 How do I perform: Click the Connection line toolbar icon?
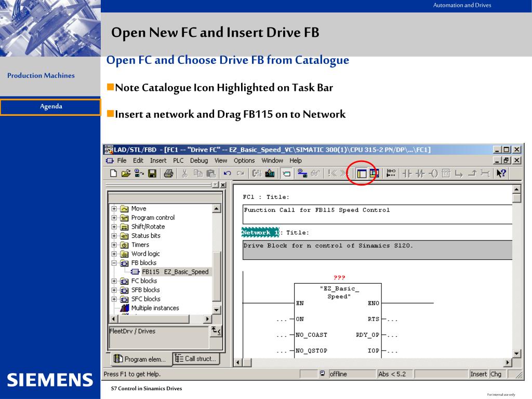[485, 174]
